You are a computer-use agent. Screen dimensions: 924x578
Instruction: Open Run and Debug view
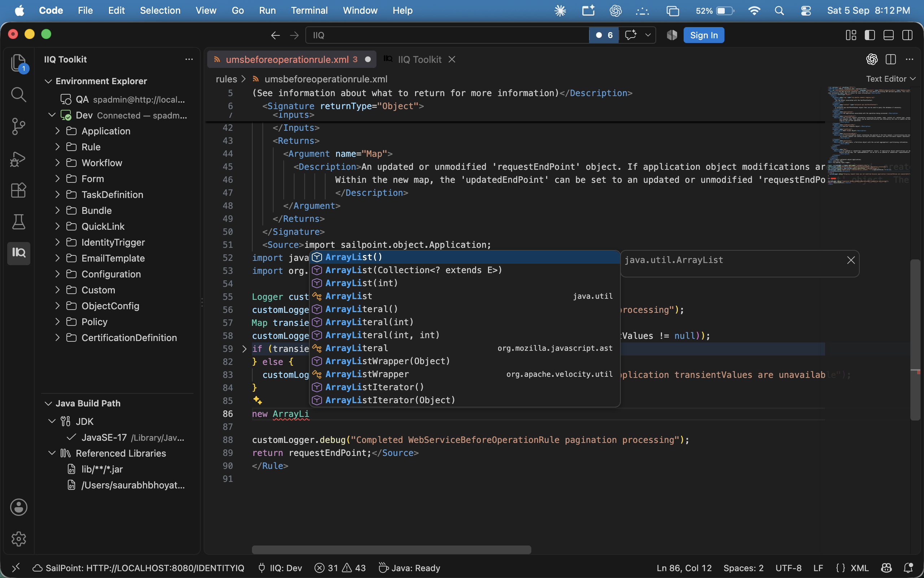18,158
